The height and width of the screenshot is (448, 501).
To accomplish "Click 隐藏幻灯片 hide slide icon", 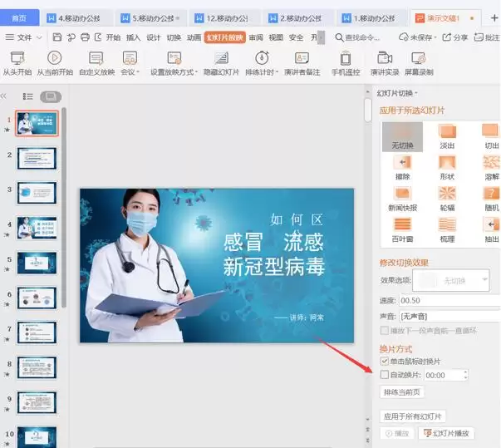I will [x=221, y=57].
